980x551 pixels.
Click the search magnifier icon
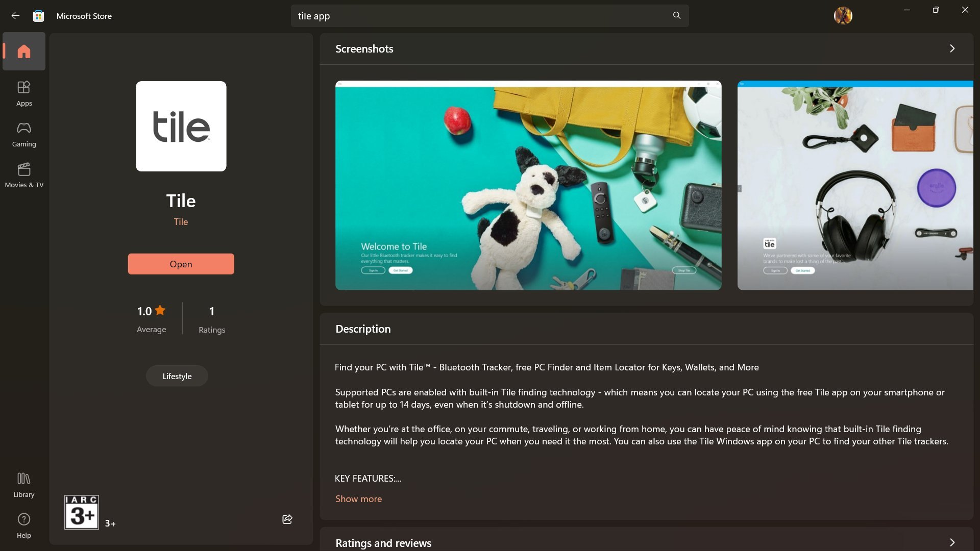[677, 16]
